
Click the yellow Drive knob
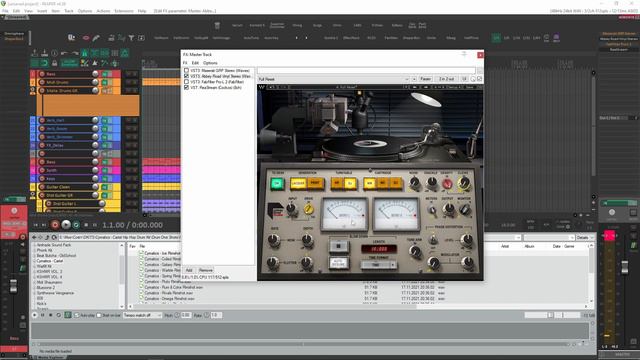pyautogui.click(x=309, y=209)
